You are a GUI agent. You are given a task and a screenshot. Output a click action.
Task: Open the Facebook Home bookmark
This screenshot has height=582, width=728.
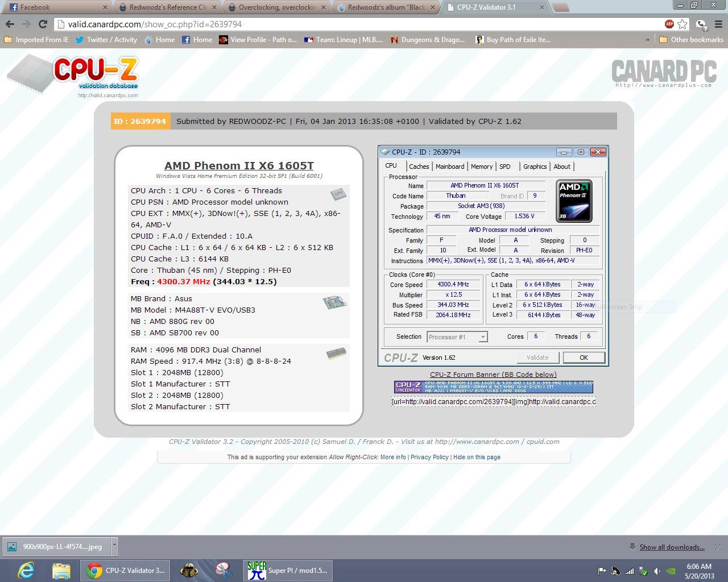coord(197,40)
